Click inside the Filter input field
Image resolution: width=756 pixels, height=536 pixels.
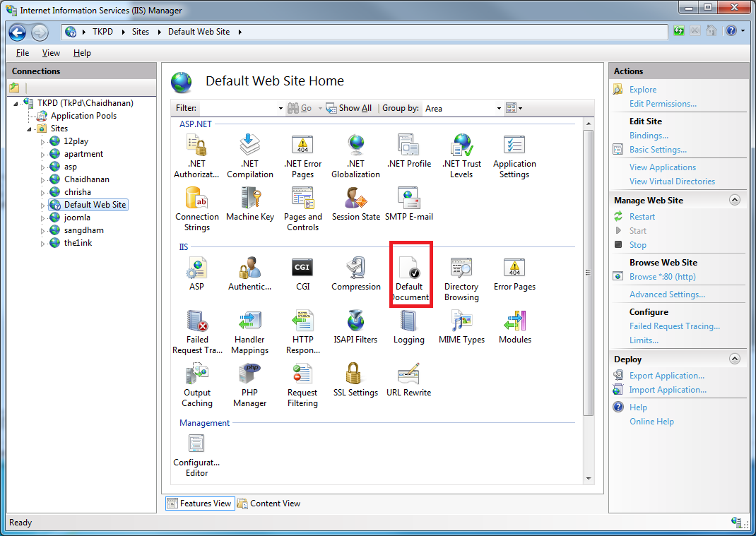click(239, 108)
